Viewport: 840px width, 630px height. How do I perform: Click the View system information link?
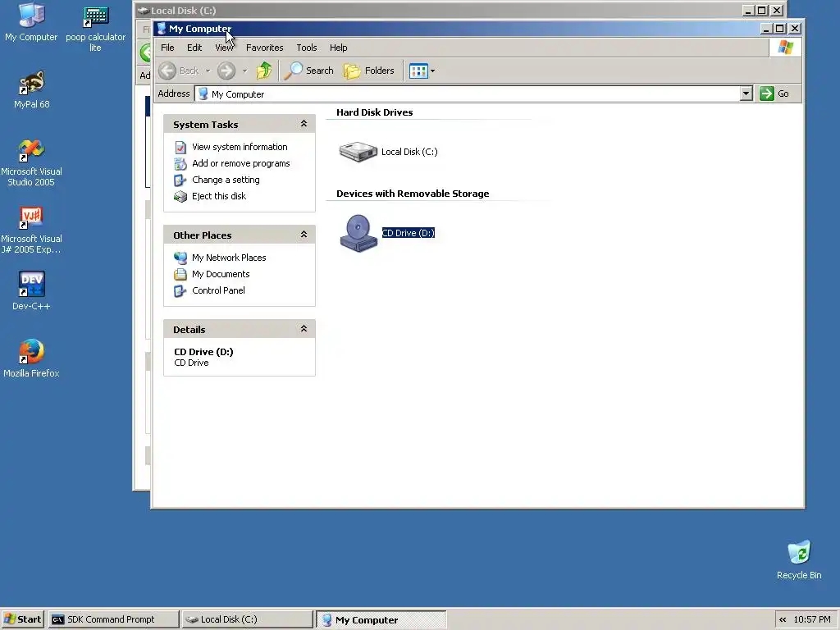(240, 147)
